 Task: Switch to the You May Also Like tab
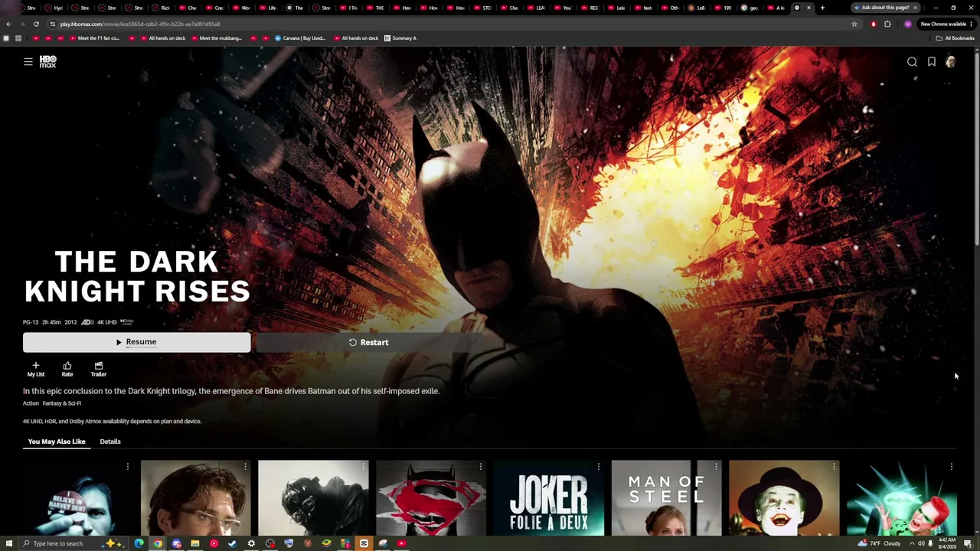[57, 442]
